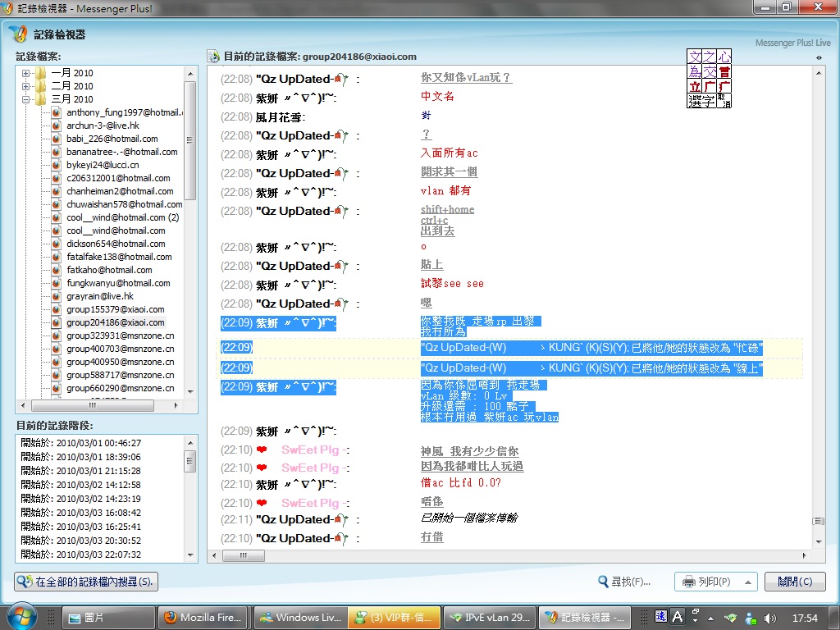Search all logs with 在全部的記錄檔內搜尋(S)

coord(86,582)
